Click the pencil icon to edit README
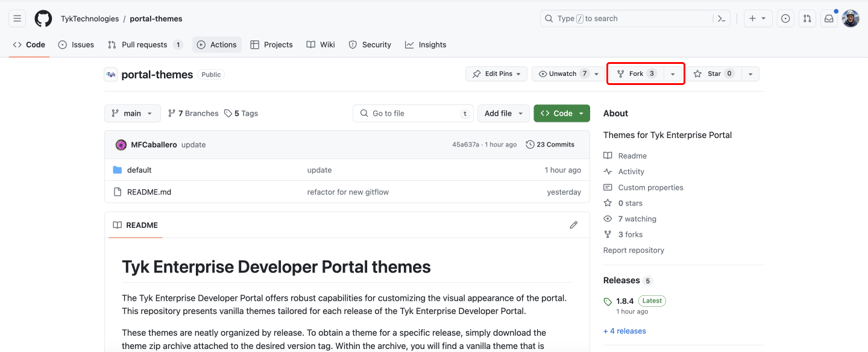 (573, 225)
